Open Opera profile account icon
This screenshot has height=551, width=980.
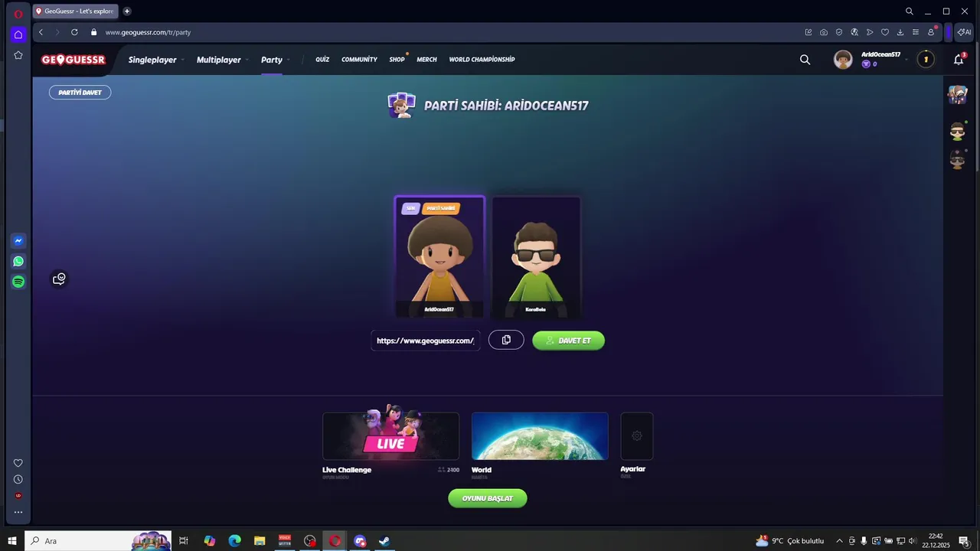[x=931, y=32]
